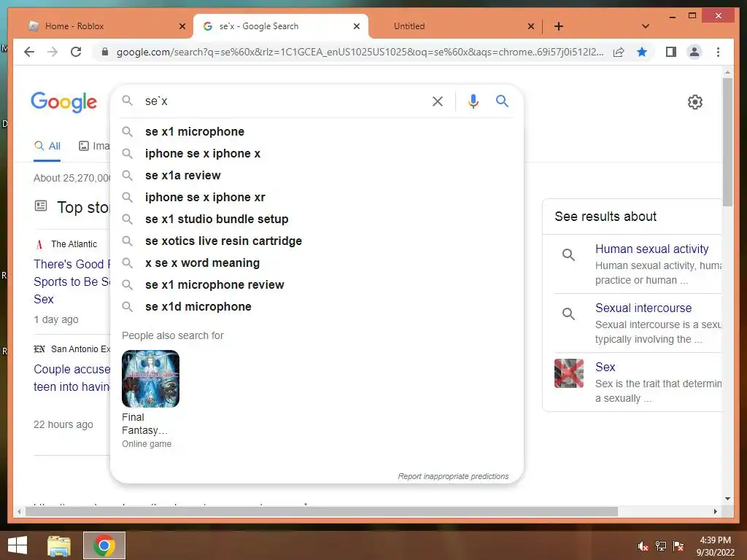Image resolution: width=747 pixels, height=560 pixels.
Task: Open Human sexual activity result
Action: tap(651, 249)
